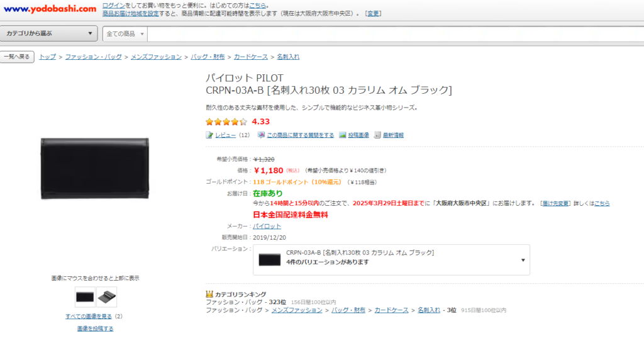Open バッグ・財布 breadcrumb link at top

pyautogui.click(x=208, y=57)
